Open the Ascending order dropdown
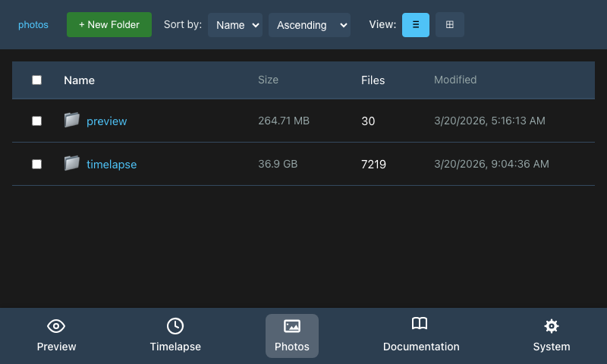The image size is (607, 364). click(310, 25)
